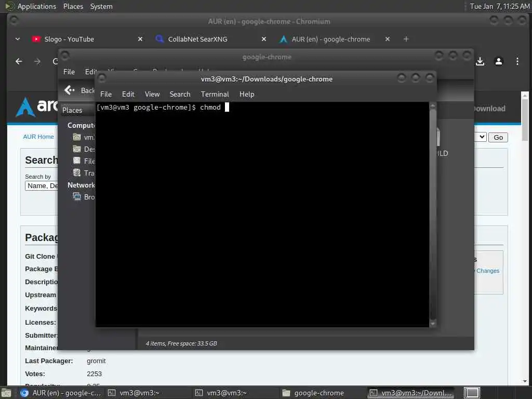This screenshot has height=399, width=532.
Task: Go forward in Chromium
Action: pyautogui.click(x=37, y=61)
